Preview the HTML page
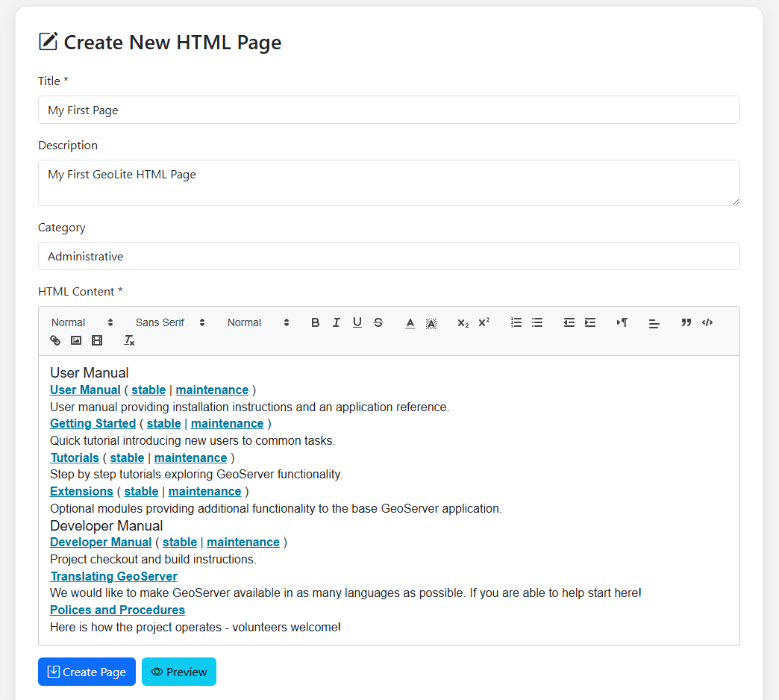The height and width of the screenshot is (700, 779). [179, 672]
